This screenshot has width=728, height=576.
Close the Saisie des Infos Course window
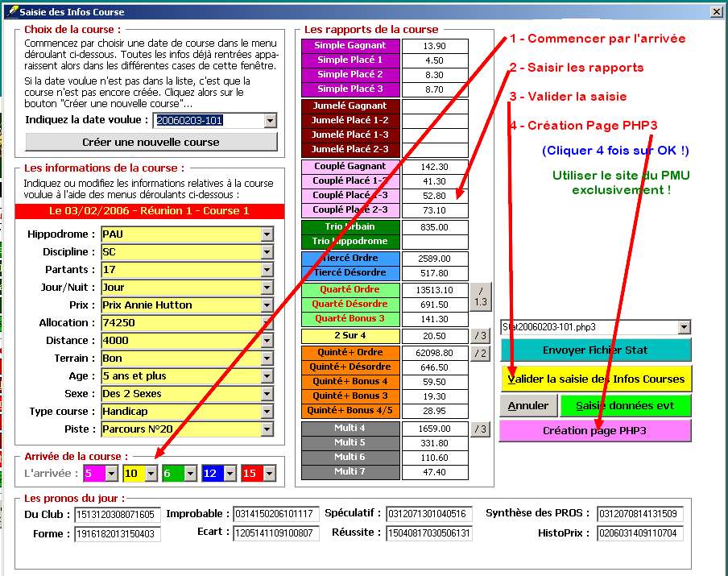coord(717,11)
